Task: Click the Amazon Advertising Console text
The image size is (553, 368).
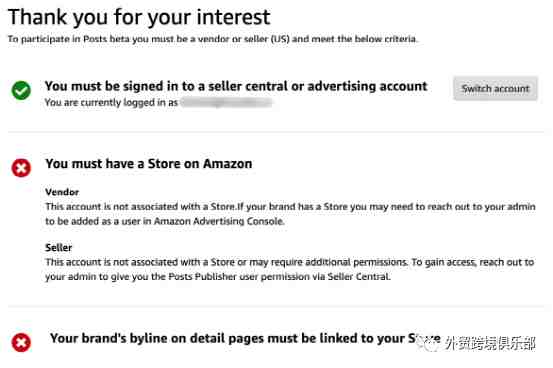Action: [219, 221]
